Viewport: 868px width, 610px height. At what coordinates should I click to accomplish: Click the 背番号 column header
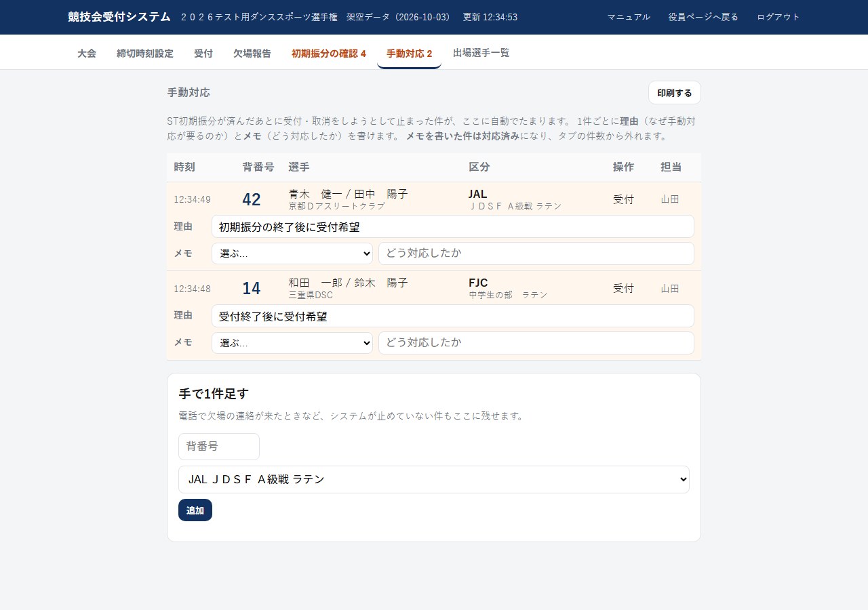(x=258, y=167)
